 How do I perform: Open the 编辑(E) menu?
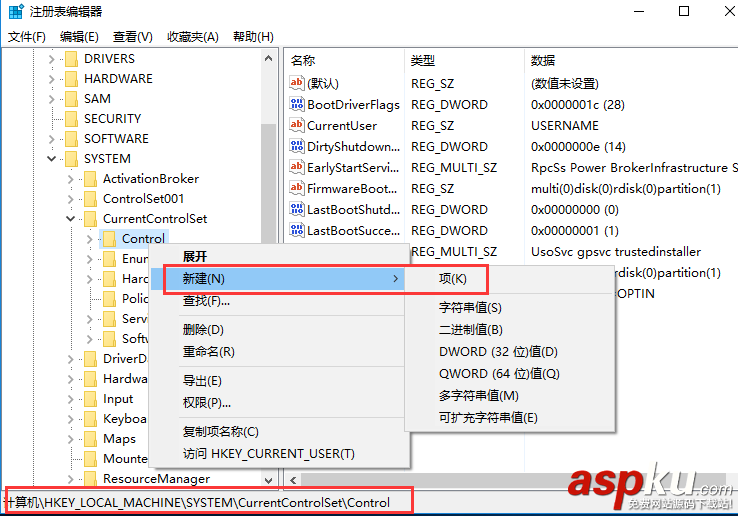click(79, 37)
